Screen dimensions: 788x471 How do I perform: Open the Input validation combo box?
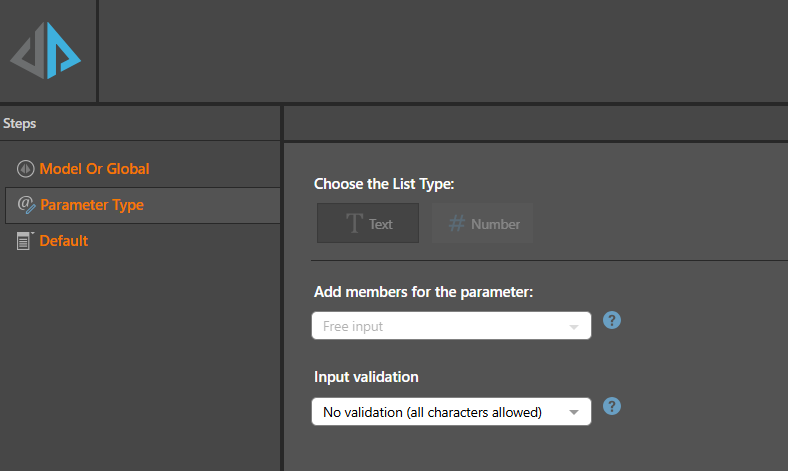(x=451, y=412)
